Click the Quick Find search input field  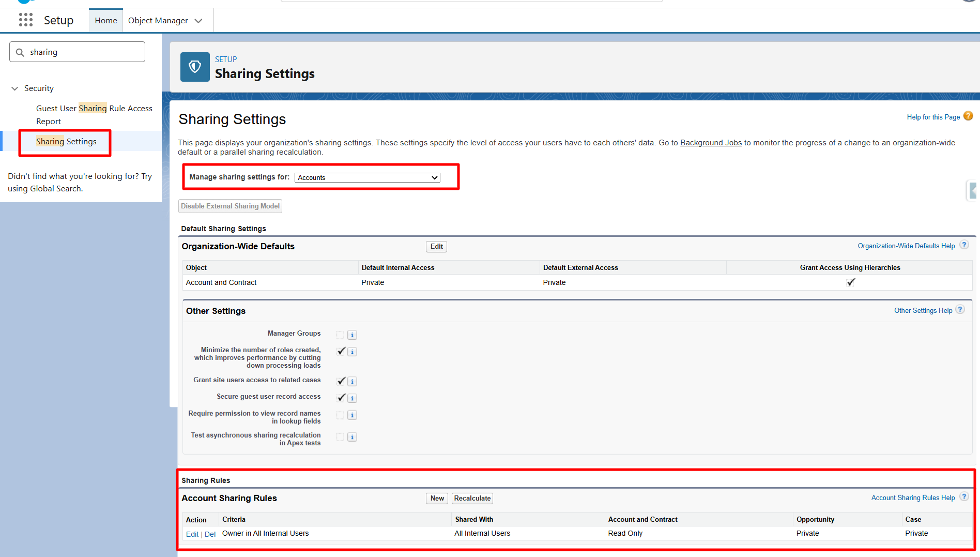[x=77, y=52]
